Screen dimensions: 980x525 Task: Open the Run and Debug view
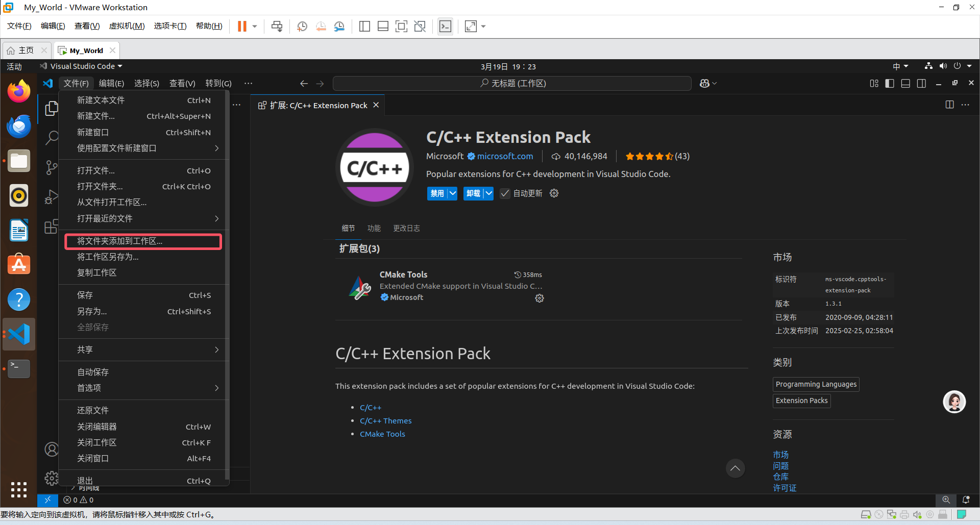51,196
